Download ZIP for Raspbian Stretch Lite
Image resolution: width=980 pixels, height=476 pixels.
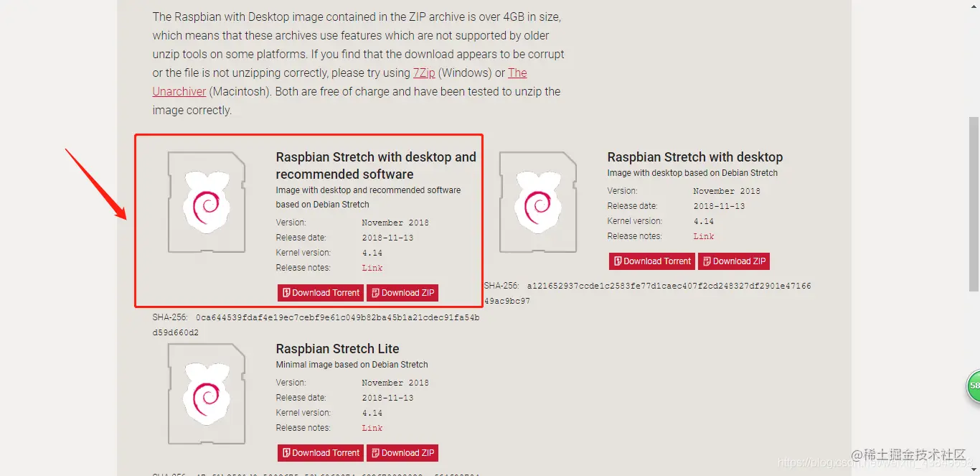(402, 453)
